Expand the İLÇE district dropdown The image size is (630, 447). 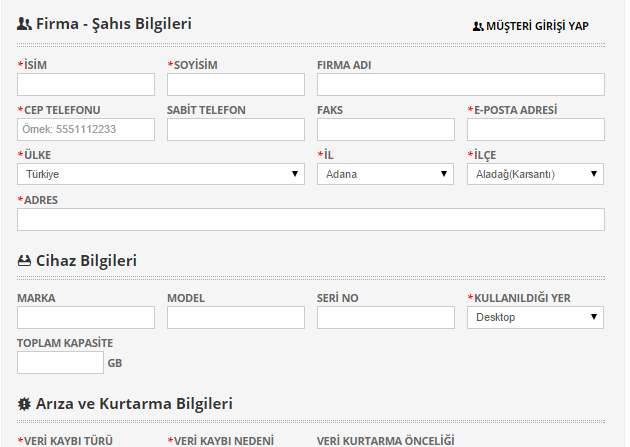click(535, 174)
